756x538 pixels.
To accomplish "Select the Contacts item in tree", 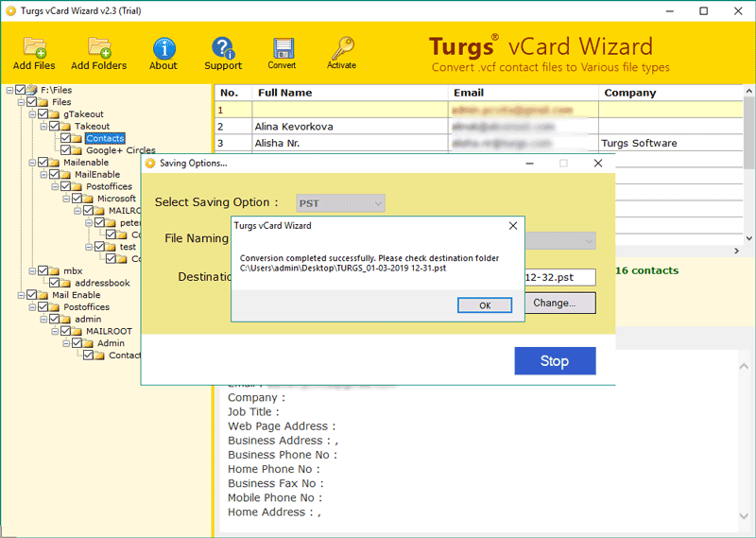I will [105, 138].
